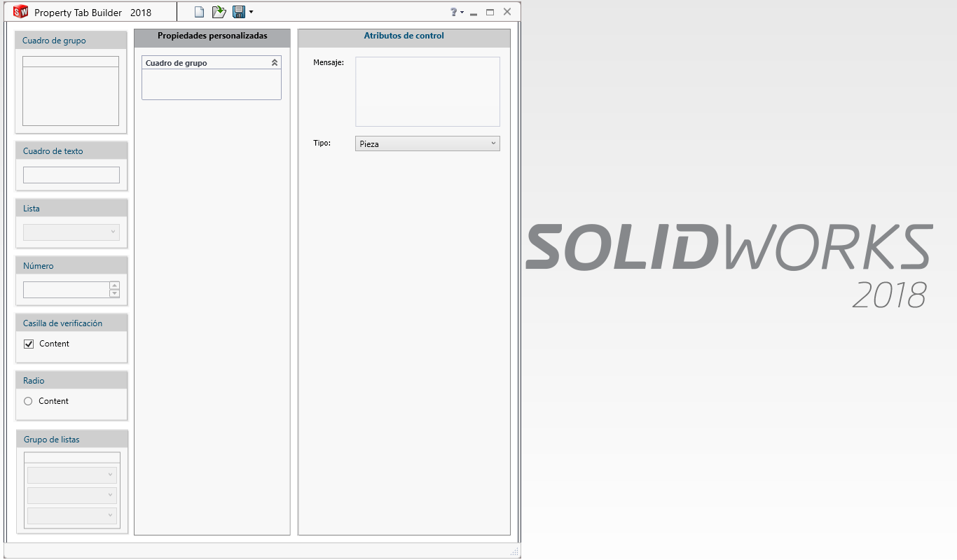Click inside the Mensaje text area
This screenshot has height=560, width=957.
pyautogui.click(x=427, y=92)
